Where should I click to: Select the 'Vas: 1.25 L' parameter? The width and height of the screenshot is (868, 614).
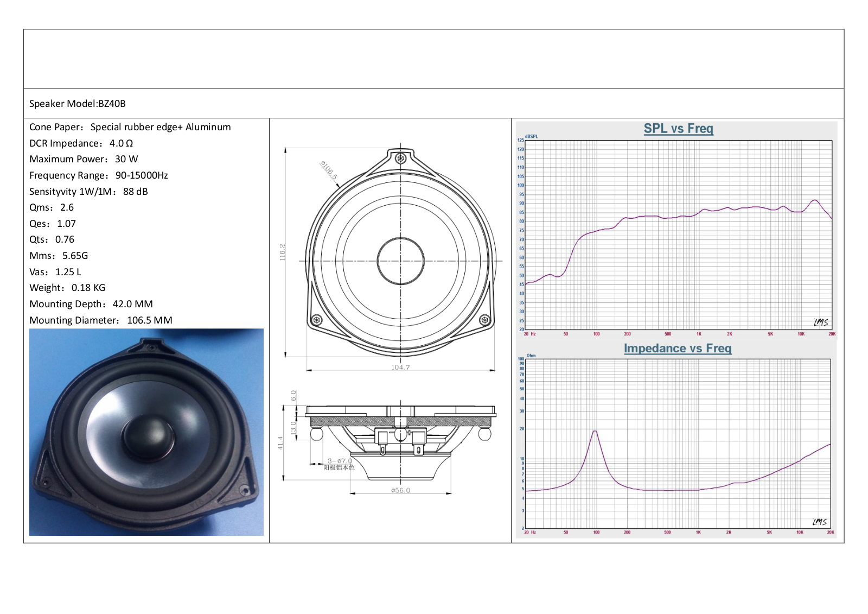55,272
